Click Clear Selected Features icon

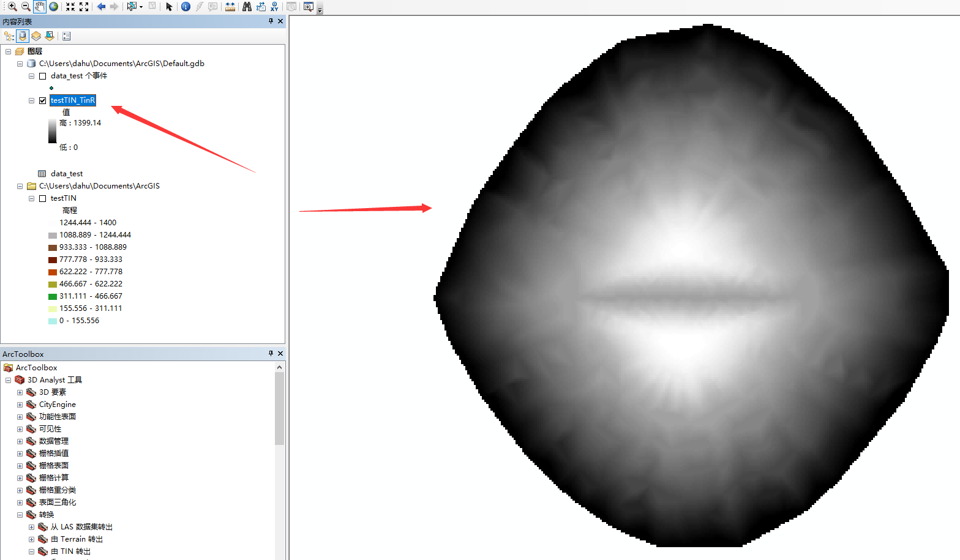[152, 7]
